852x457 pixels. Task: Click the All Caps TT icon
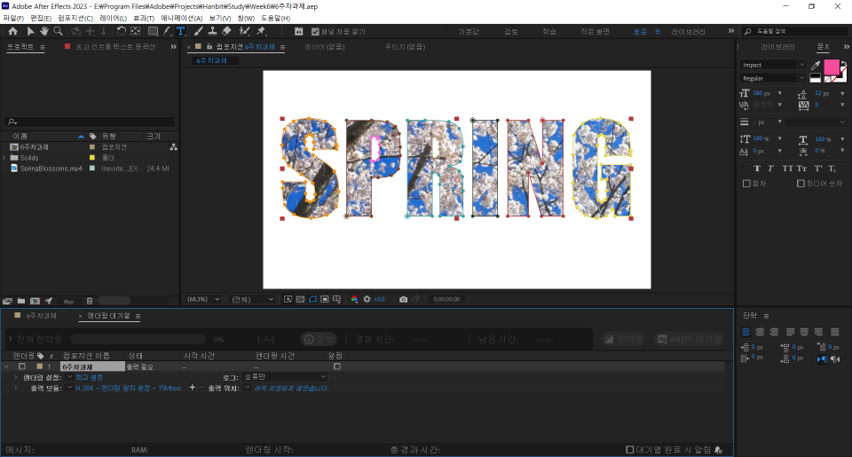click(x=787, y=168)
